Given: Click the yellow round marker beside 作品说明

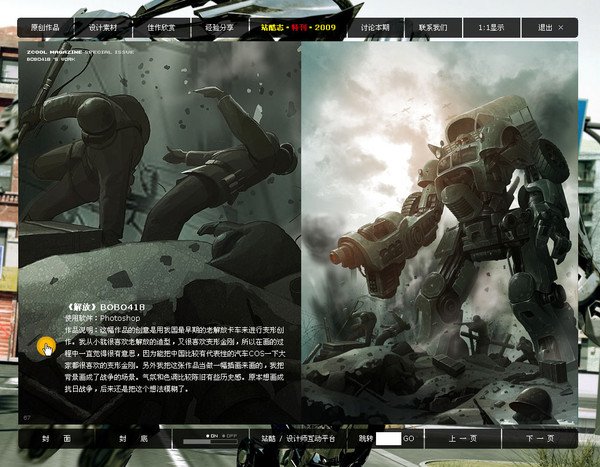Looking at the screenshot, I should [46, 346].
